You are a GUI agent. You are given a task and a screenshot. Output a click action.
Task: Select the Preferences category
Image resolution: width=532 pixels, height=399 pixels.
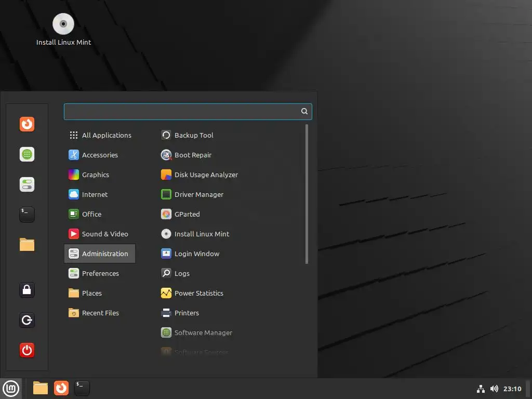click(x=100, y=273)
